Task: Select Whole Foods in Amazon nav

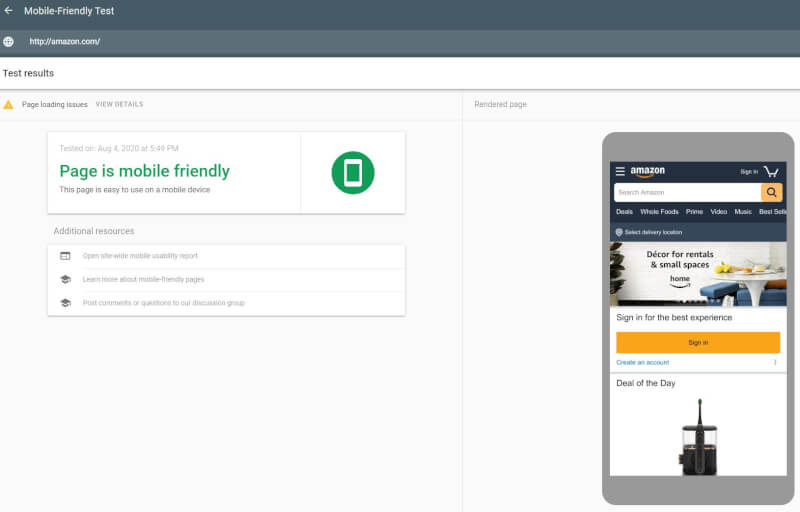Action: [x=659, y=212]
